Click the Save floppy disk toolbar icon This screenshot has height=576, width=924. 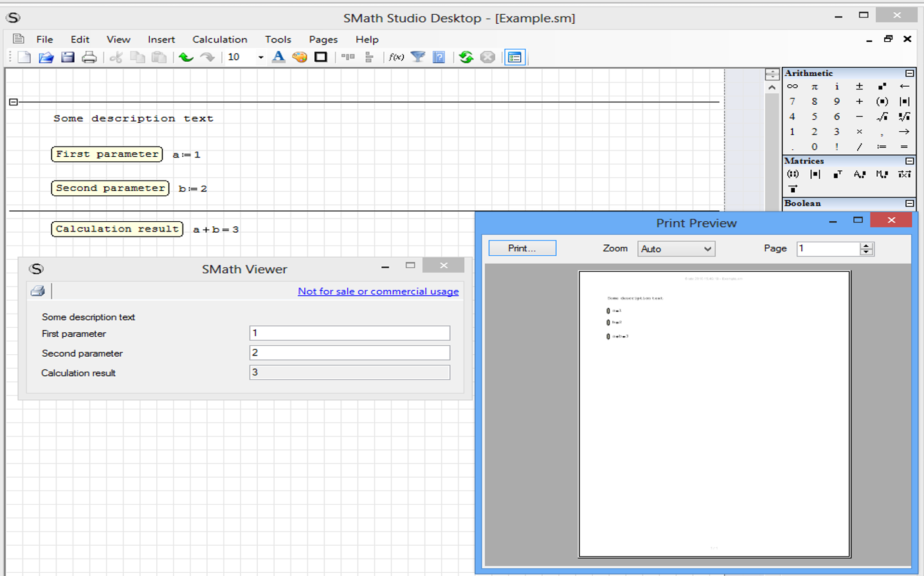coord(68,57)
